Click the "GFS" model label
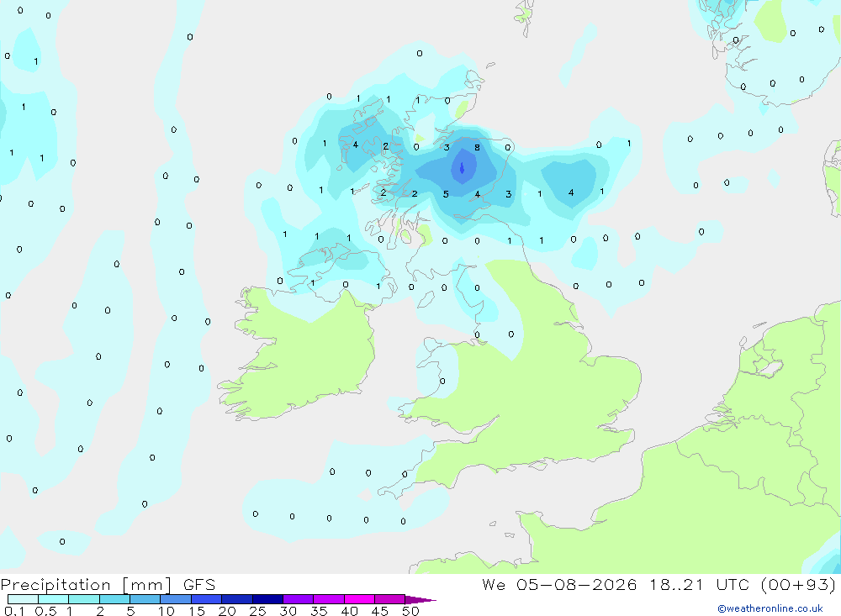Viewport: 841px width, 616px height. (x=199, y=585)
